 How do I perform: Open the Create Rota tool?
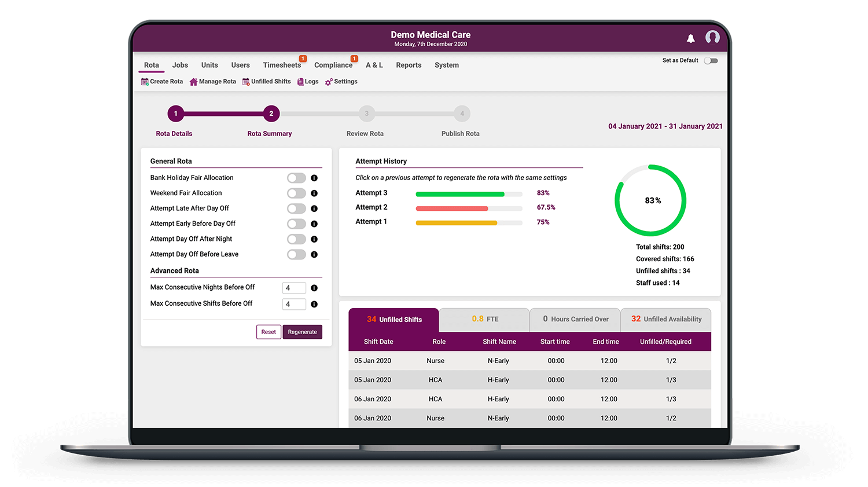click(x=161, y=81)
